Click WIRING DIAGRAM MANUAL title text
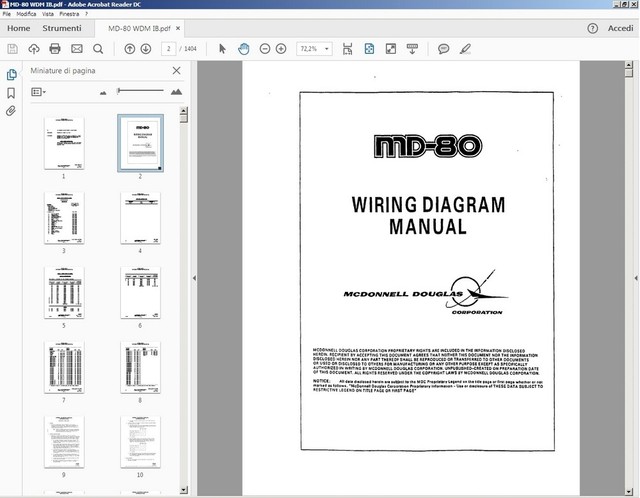The width and height of the screenshot is (640, 498). click(x=428, y=216)
